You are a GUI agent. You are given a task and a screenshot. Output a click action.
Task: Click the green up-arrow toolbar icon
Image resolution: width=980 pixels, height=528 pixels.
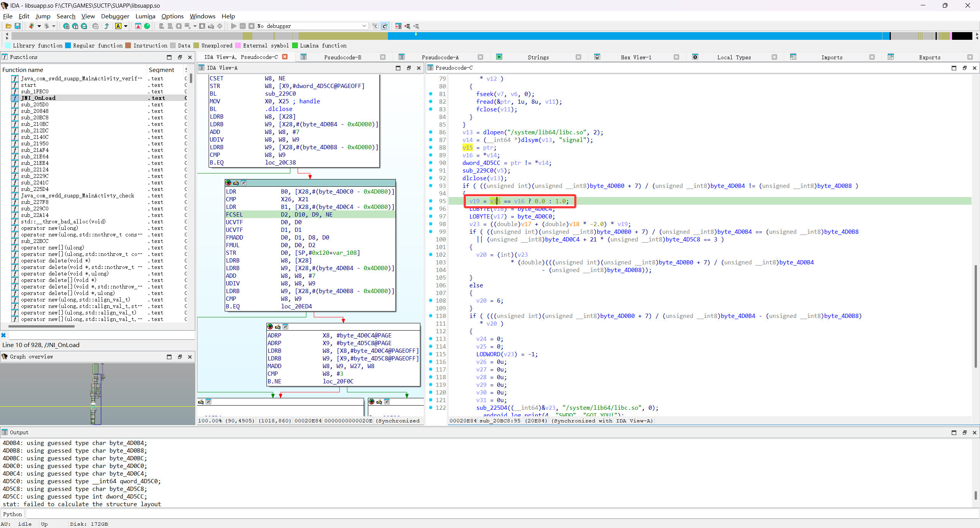[x=107, y=26]
